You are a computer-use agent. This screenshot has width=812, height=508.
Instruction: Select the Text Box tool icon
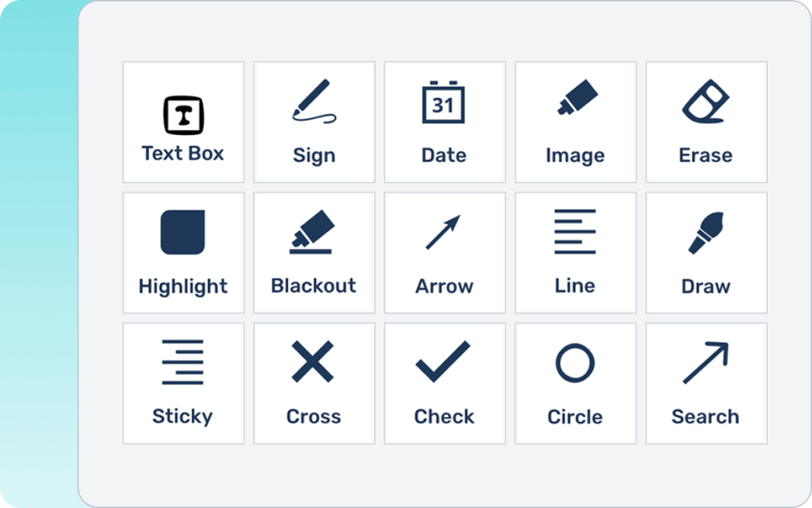click(183, 115)
